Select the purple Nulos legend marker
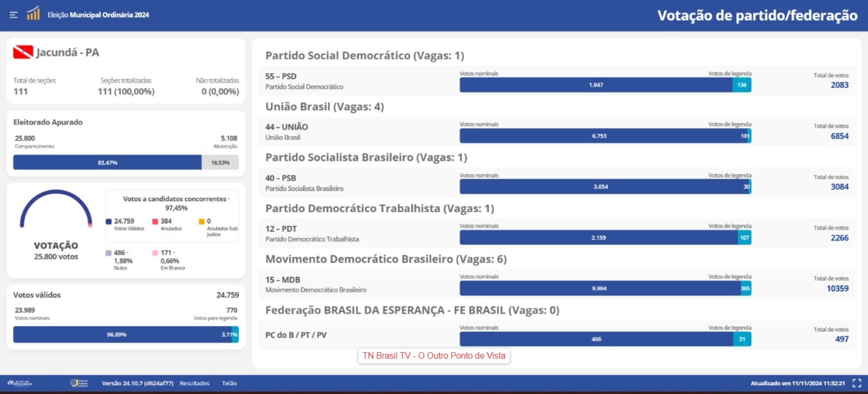The width and height of the screenshot is (868, 394). pos(108,253)
